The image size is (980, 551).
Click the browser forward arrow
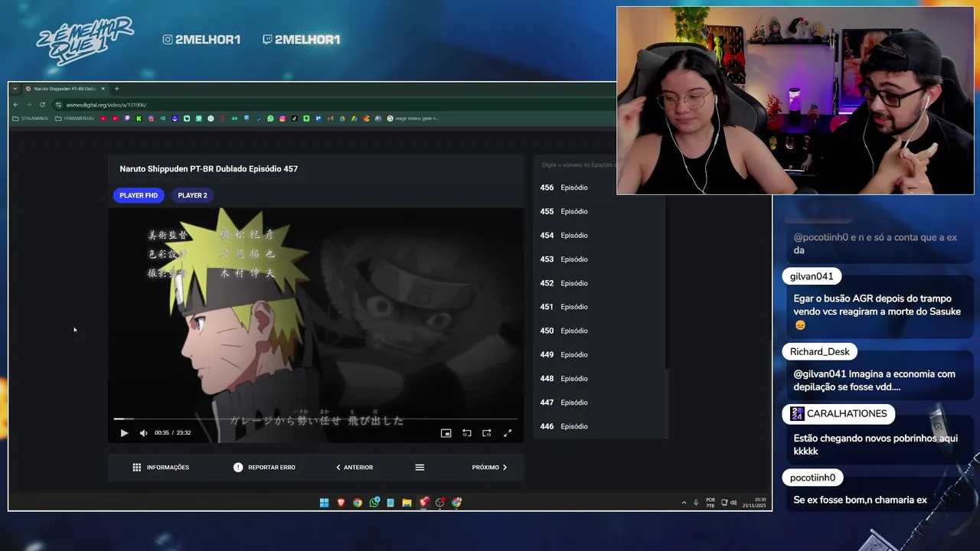pyautogui.click(x=29, y=105)
